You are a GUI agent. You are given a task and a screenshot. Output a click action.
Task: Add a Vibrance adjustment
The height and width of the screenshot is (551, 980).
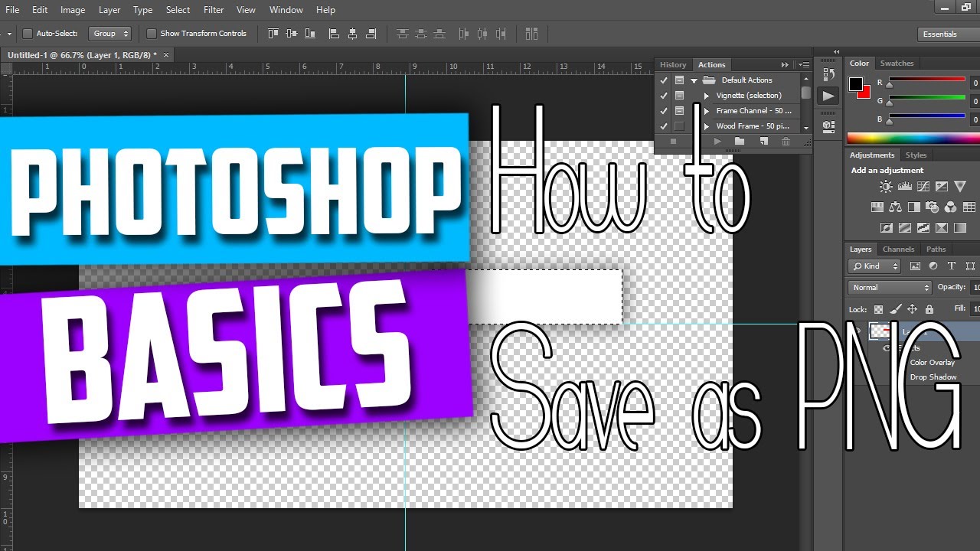point(960,187)
